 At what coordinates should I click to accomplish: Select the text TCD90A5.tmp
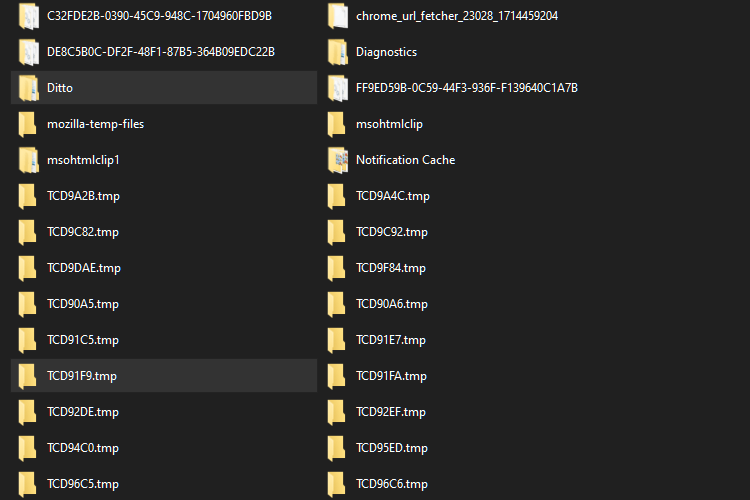83,304
